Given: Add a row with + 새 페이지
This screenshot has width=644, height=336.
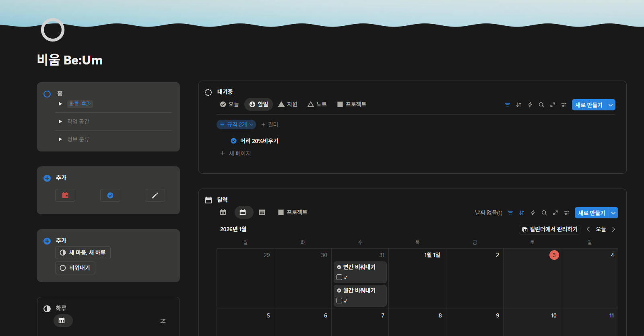Looking at the screenshot, I should (235, 153).
